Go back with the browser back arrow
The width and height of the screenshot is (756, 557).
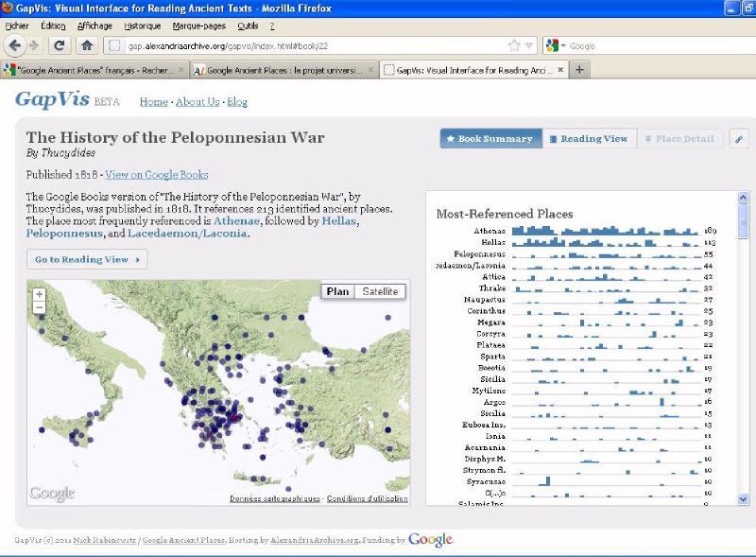click(x=15, y=45)
